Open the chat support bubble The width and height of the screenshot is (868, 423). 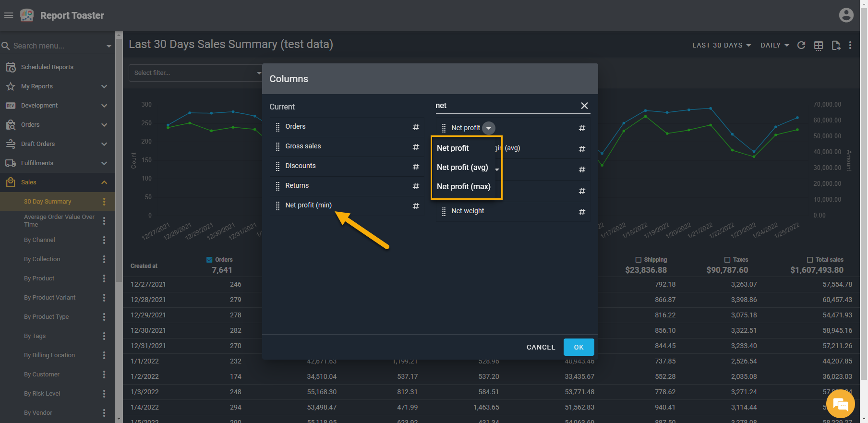840,404
